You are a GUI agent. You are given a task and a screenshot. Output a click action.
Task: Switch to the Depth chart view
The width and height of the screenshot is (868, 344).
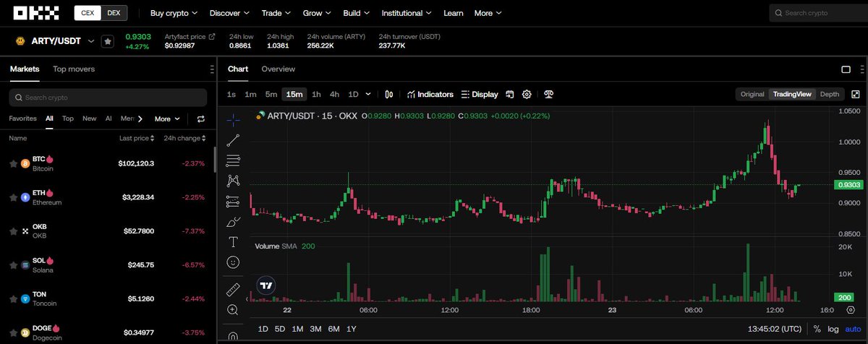pos(830,94)
